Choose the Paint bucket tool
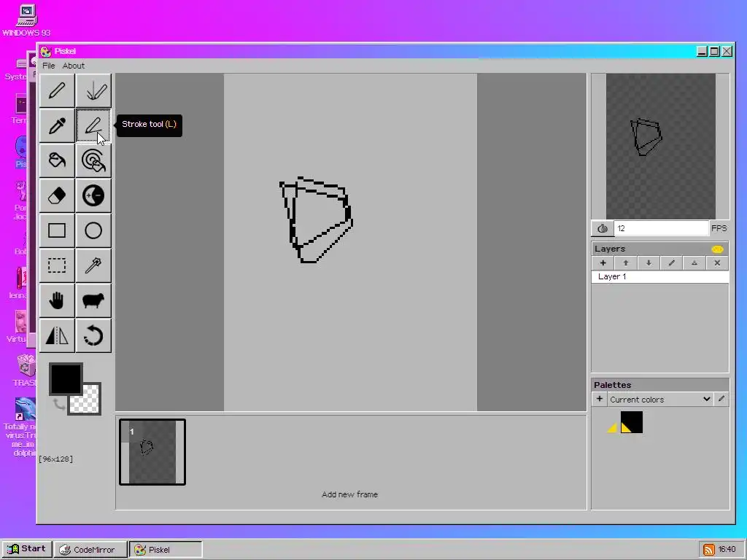The image size is (747, 560). point(57,160)
